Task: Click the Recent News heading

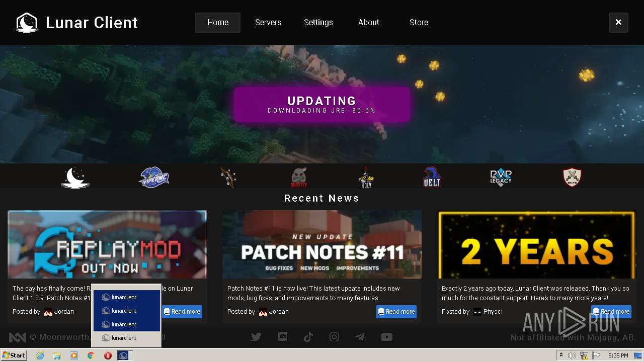Action: 322,198
